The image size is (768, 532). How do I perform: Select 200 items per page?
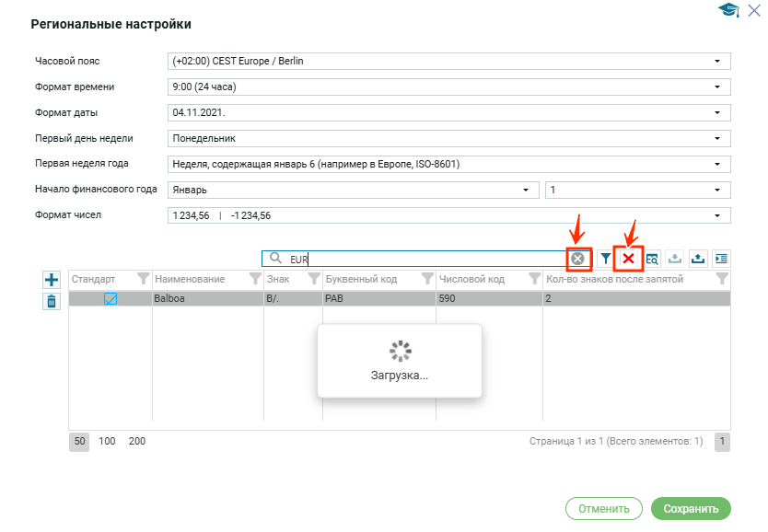136,442
